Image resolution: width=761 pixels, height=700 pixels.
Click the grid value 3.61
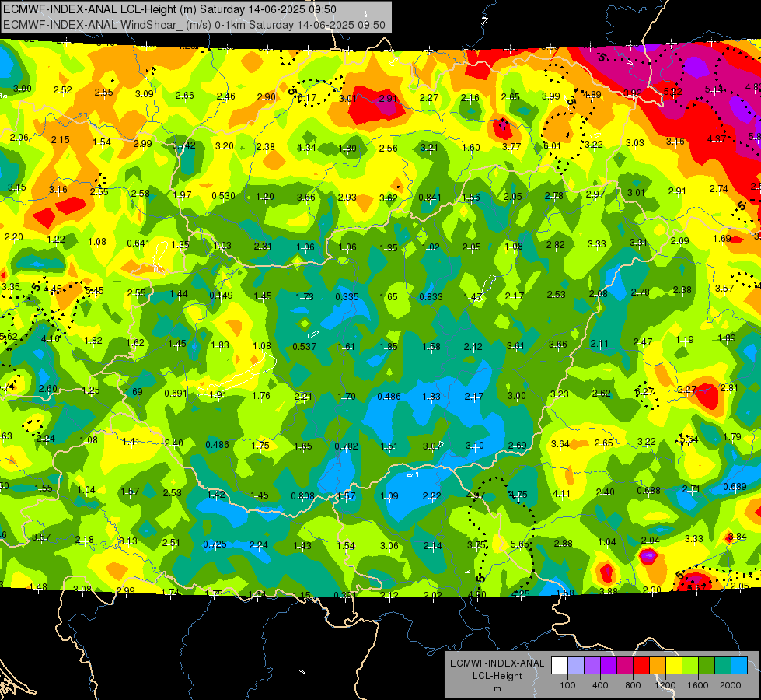click(515, 346)
